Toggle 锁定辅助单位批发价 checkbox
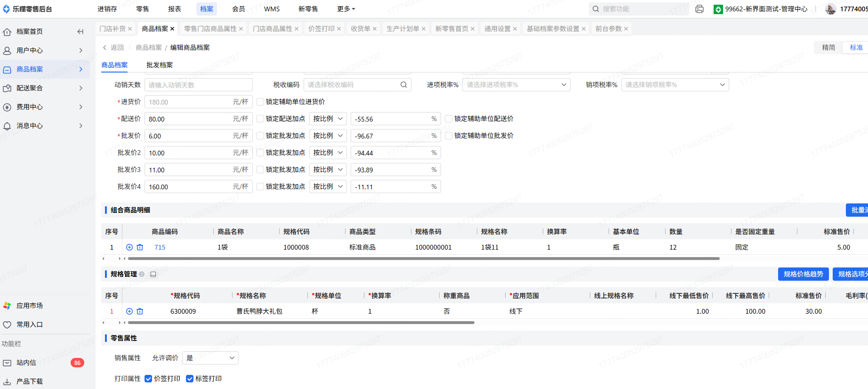Screen dimensions: 868x389 pyautogui.click(x=449, y=136)
